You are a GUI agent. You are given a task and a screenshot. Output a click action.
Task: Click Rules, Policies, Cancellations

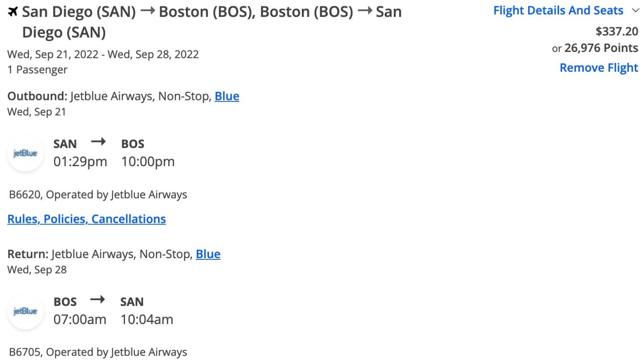coord(87,219)
